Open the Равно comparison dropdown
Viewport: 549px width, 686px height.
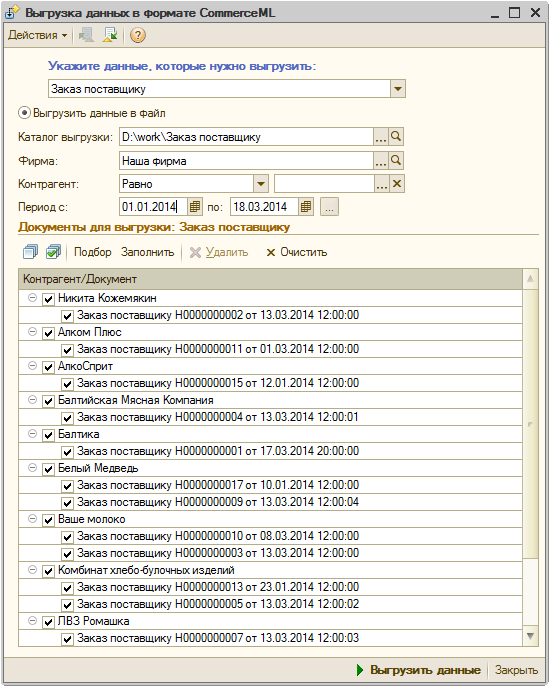pyautogui.click(x=261, y=184)
